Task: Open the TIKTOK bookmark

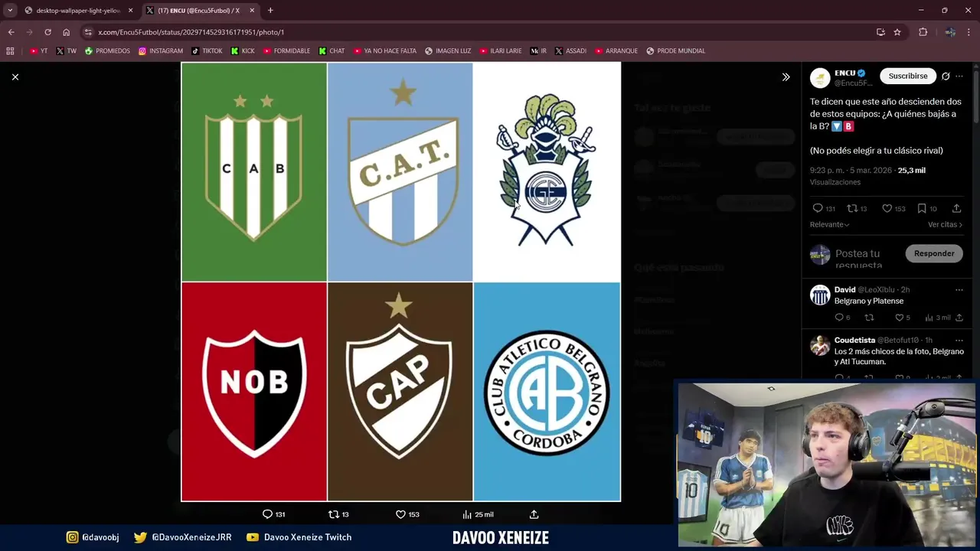Action: click(x=207, y=51)
